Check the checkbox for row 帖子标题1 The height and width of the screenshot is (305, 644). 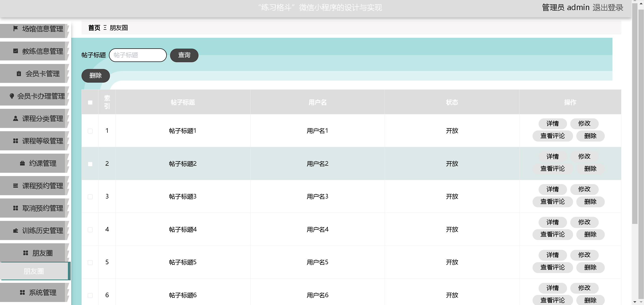[x=90, y=131]
